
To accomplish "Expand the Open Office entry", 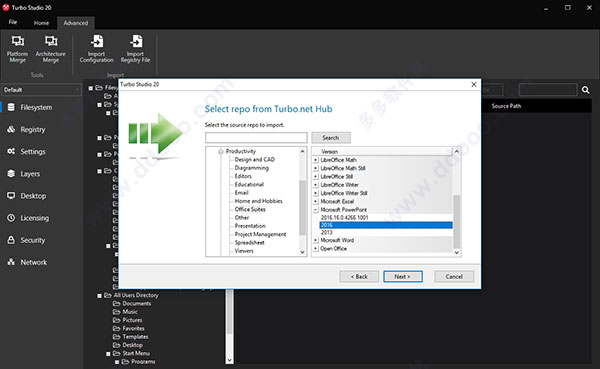I will coord(316,249).
